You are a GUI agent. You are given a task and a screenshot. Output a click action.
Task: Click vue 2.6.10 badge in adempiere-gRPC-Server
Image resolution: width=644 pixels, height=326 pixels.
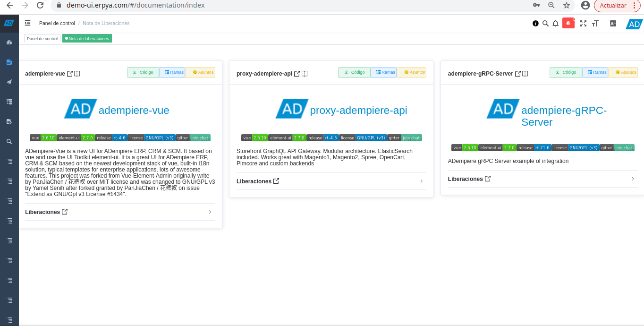465,148
